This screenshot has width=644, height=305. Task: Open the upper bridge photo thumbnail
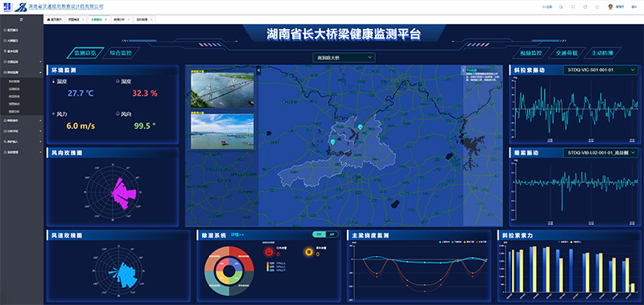click(222, 90)
